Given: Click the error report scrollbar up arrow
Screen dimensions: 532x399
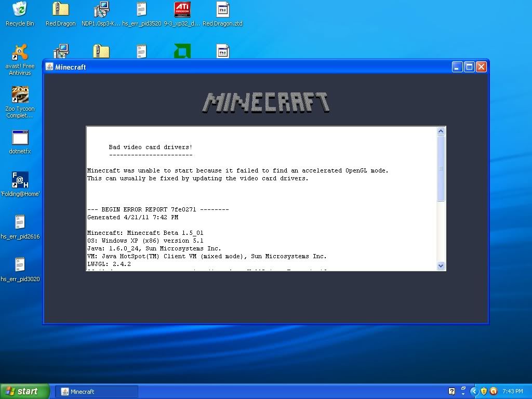Looking at the screenshot, I should [441, 131].
